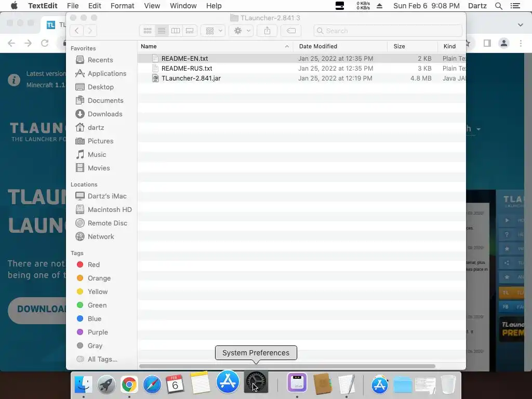
Task: Open the Help menu
Action: pyautogui.click(x=214, y=6)
